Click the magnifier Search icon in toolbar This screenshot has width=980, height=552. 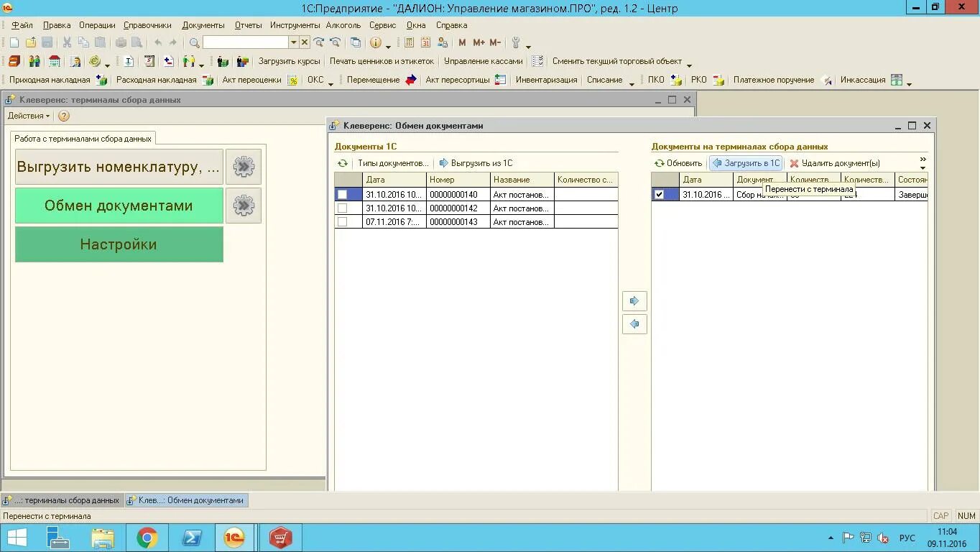(x=194, y=42)
